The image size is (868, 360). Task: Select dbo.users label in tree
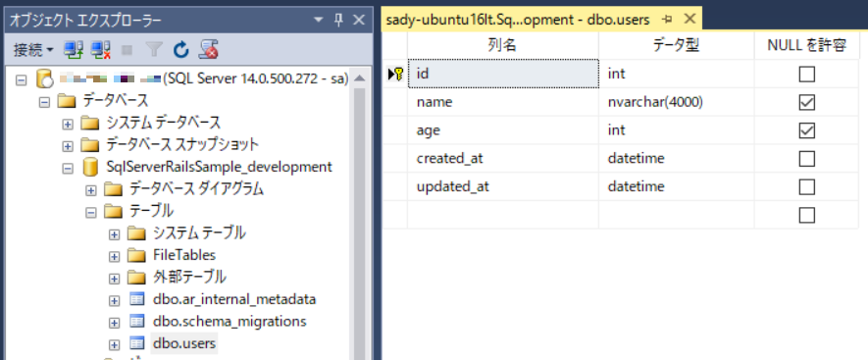pyautogui.click(x=184, y=344)
